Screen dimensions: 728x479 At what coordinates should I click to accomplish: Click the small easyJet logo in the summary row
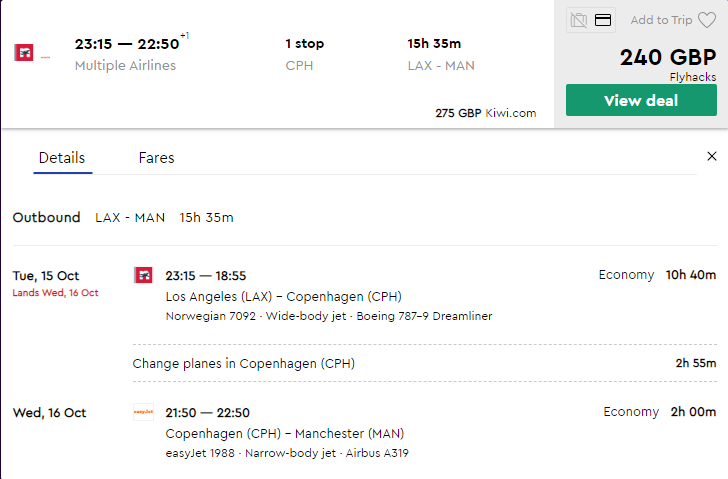pos(46,57)
